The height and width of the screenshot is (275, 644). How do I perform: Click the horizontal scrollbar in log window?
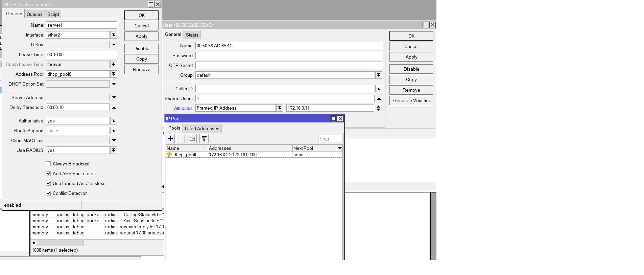tap(60, 243)
